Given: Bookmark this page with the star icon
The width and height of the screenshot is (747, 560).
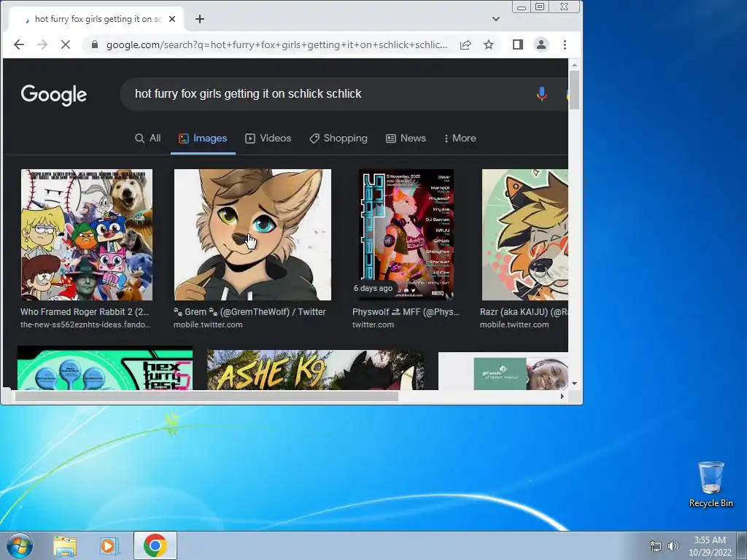Looking at the screenshot, I should point(489,44).
